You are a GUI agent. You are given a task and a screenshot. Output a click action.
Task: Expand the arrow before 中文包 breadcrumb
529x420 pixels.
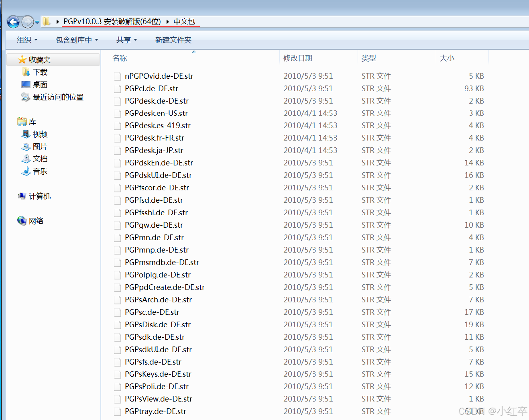point(167,22)
